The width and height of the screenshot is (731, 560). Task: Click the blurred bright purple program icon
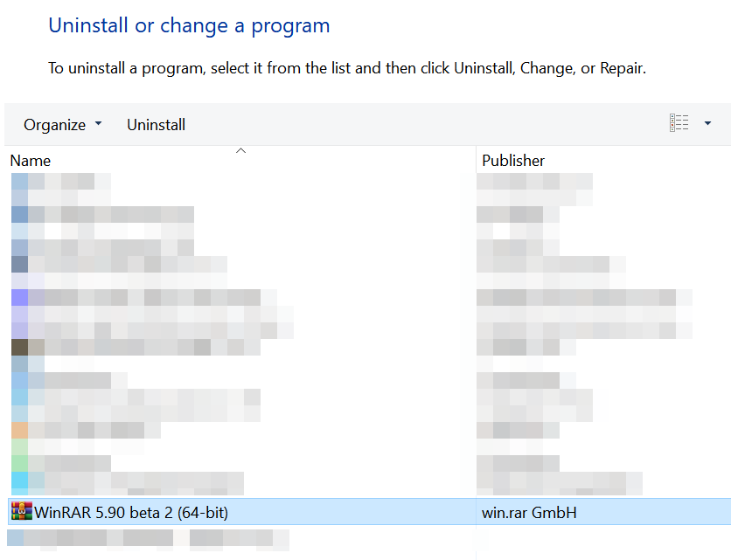pos(20,297)
